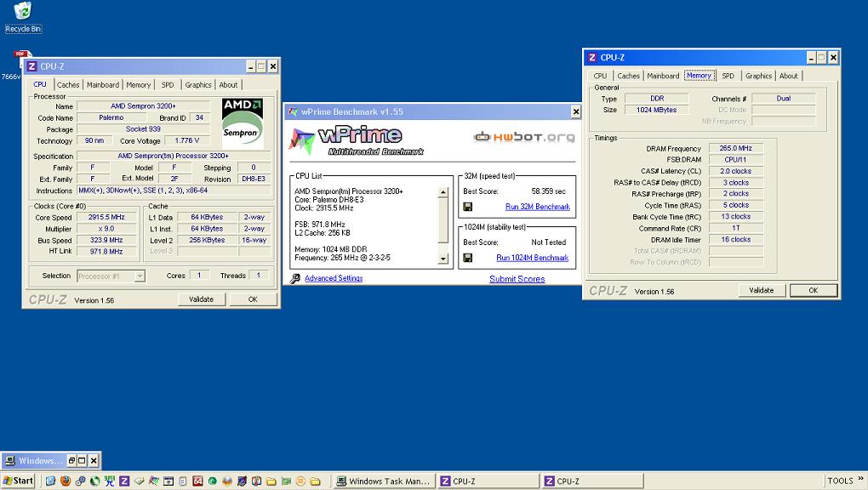Click the Run 1024M Benchmark link
The height and width of the screenshot is (490, 868).
point(533,258)
